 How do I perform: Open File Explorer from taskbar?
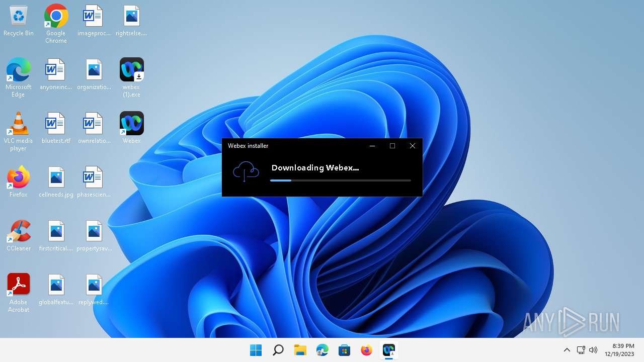pyautogui.click(x=300, y=350)
